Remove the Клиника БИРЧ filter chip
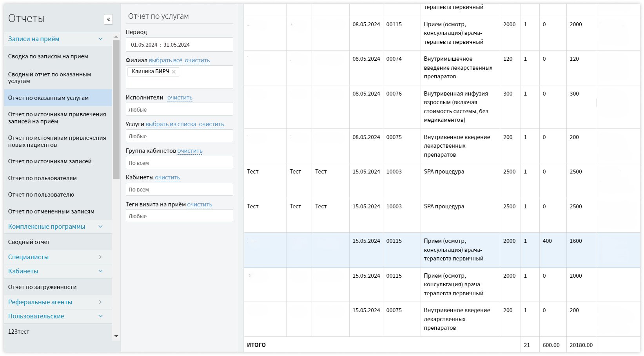Viewport: 644px width, 356px height. tap(174, 72)
